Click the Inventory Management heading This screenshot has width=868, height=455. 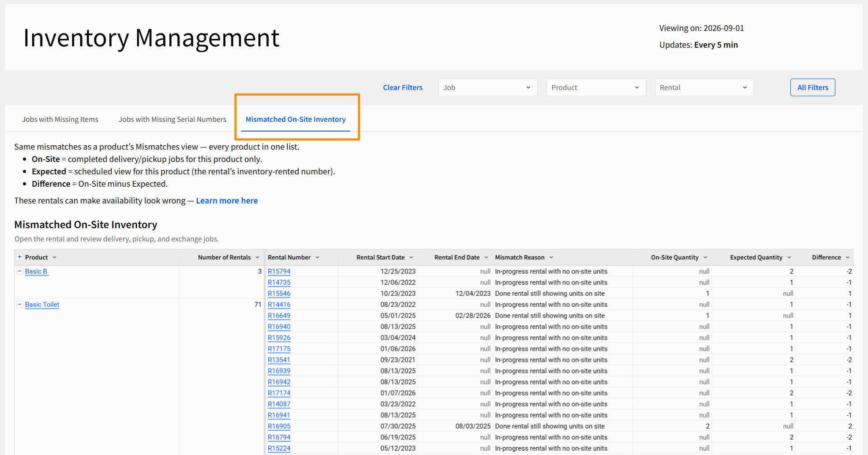[151, 38]
